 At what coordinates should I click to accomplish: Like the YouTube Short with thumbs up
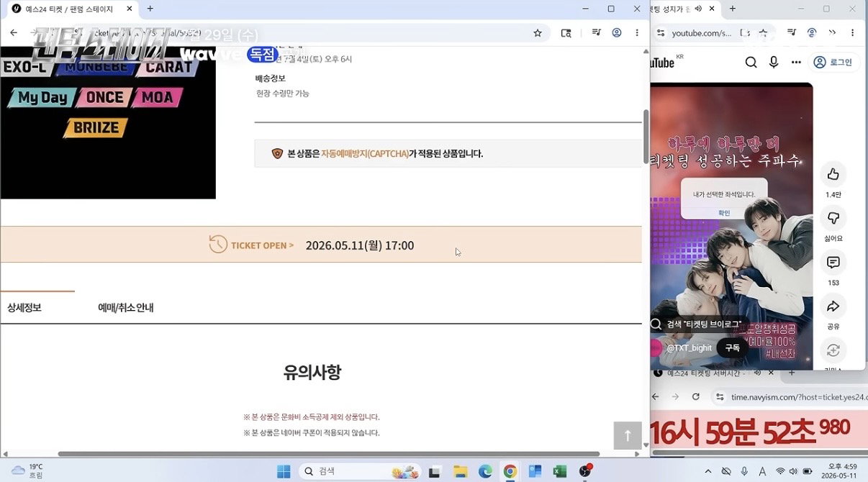[833, 174]
